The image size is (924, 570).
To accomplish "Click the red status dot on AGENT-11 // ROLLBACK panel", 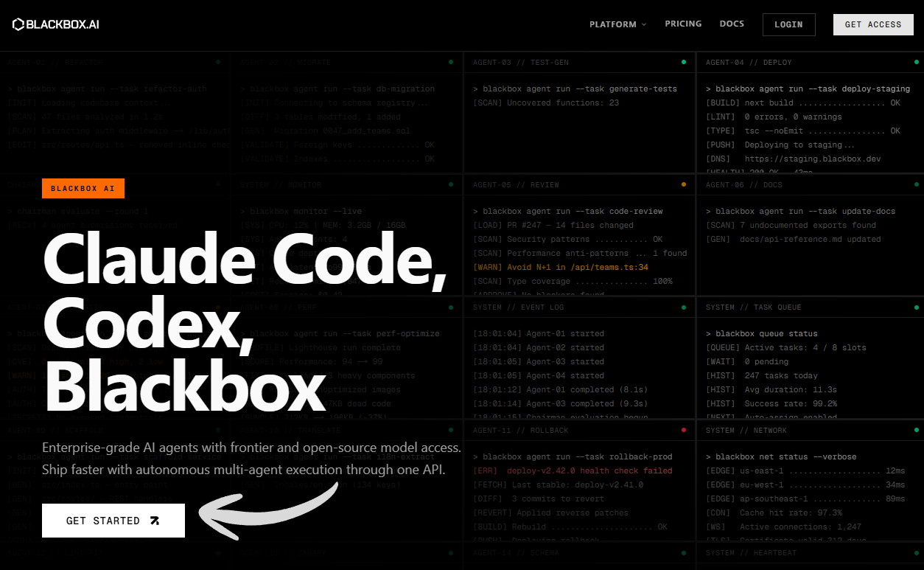I will tap(684, 430).
